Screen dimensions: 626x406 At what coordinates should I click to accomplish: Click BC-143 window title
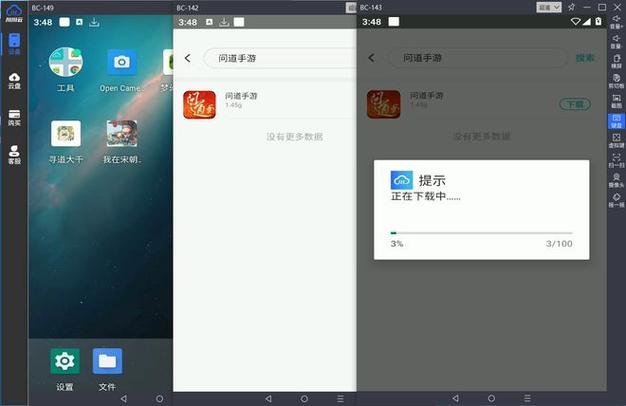click(x=371, y=8)
